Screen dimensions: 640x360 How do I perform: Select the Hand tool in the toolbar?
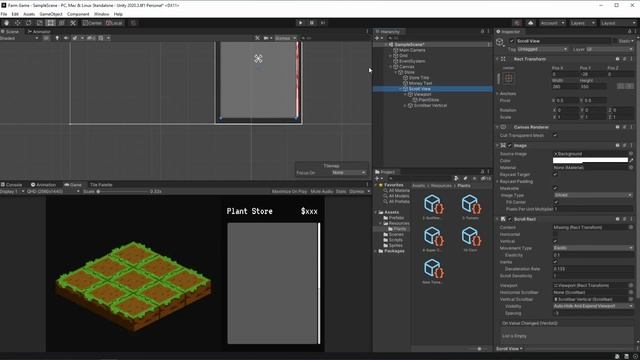pos(7,23)
